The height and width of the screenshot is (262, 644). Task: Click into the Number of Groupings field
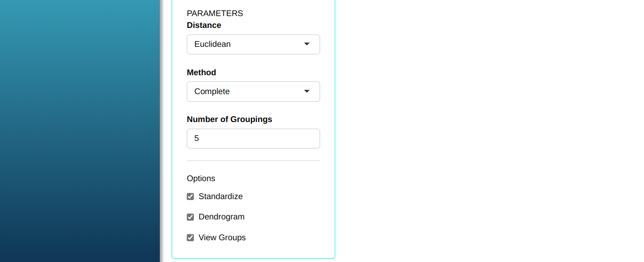[253, 139]
